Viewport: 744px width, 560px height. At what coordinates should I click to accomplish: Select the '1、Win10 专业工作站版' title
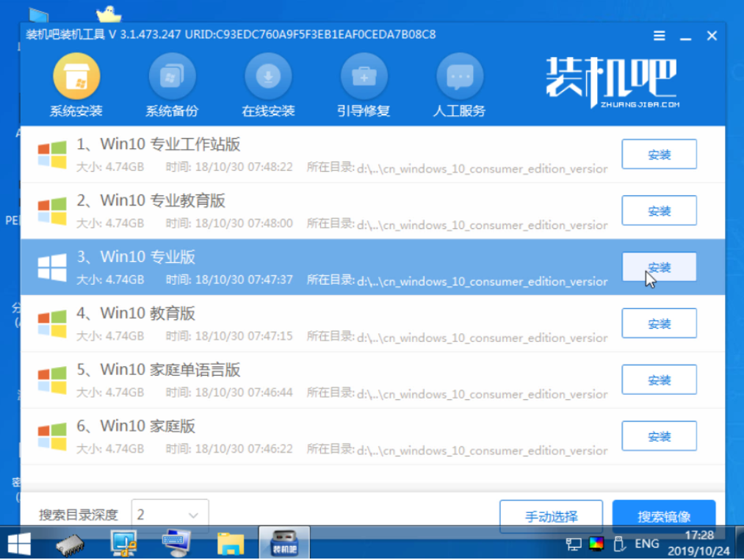pos(159,144)
